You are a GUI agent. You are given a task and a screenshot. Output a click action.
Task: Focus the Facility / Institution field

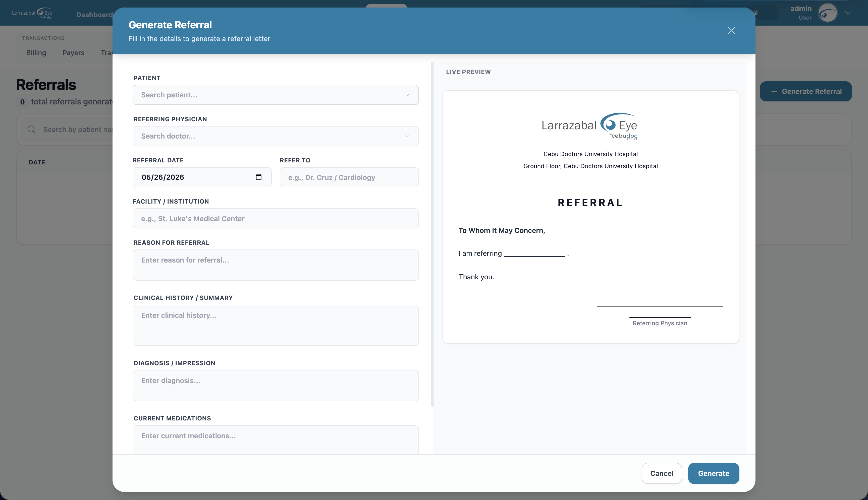click(x=276, y=218)
